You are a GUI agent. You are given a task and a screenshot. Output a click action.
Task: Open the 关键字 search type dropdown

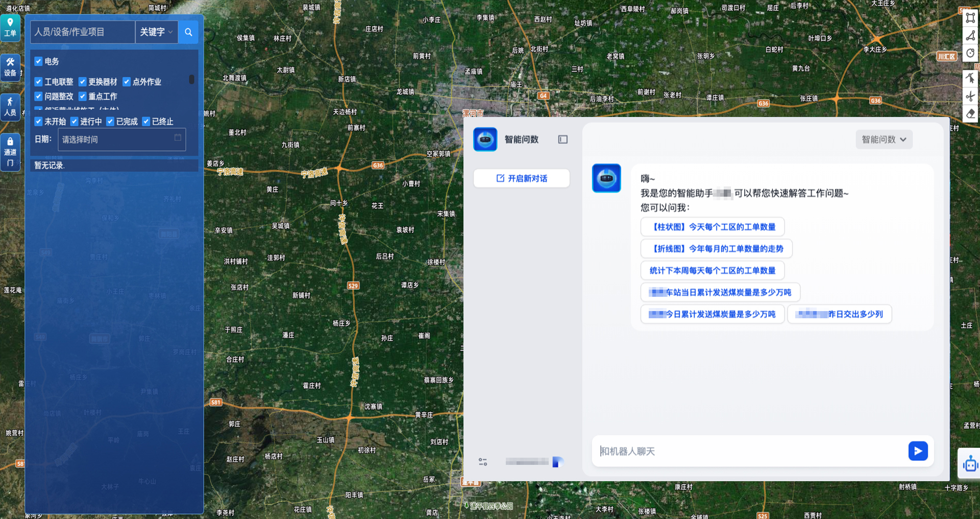[156, 32]
